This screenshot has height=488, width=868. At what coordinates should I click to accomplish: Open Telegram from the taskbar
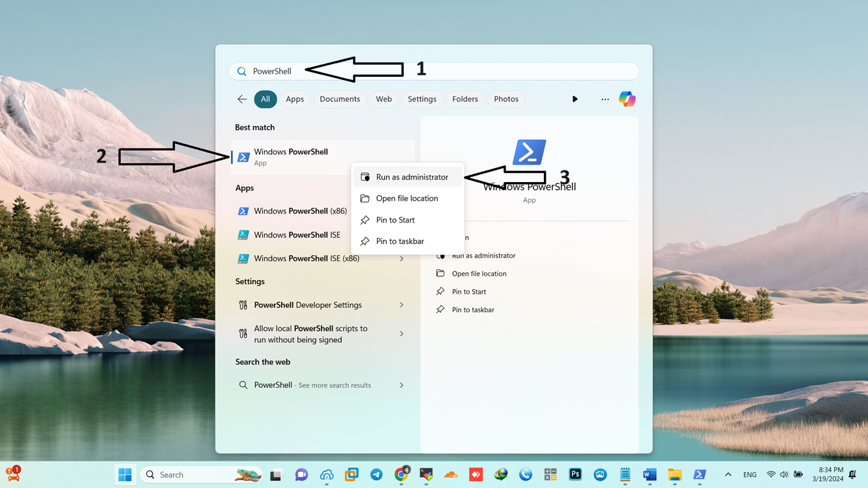(x=377, y=475)
